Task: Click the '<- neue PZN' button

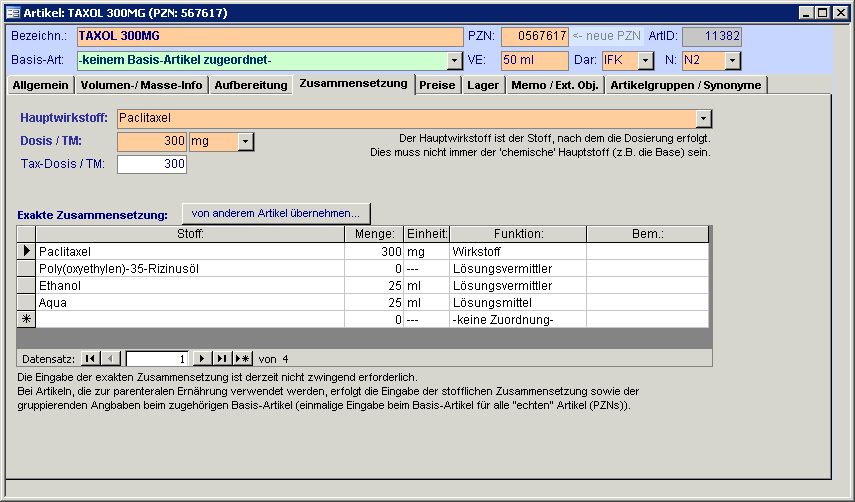Action: (606, 37)
